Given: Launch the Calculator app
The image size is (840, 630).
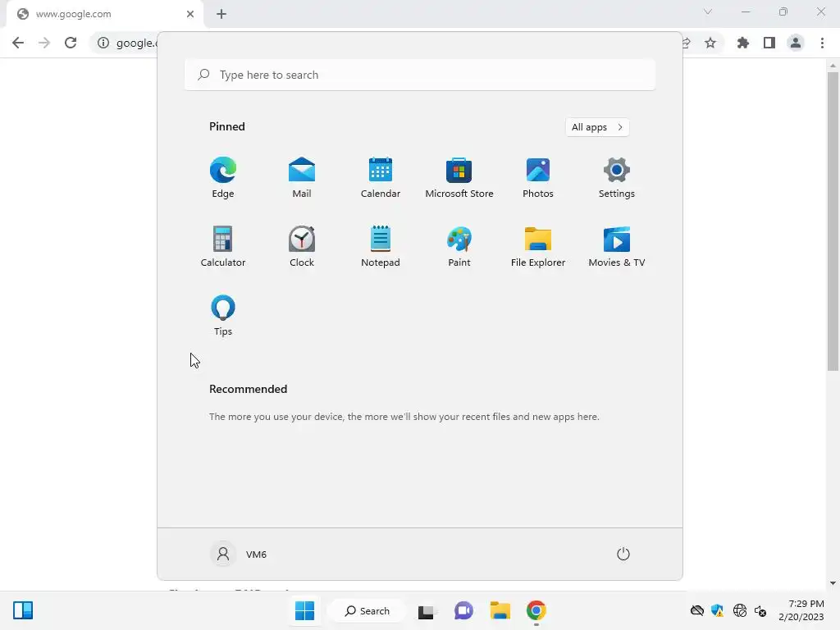Looking at the screenshot, I should (x=223, y=246).
